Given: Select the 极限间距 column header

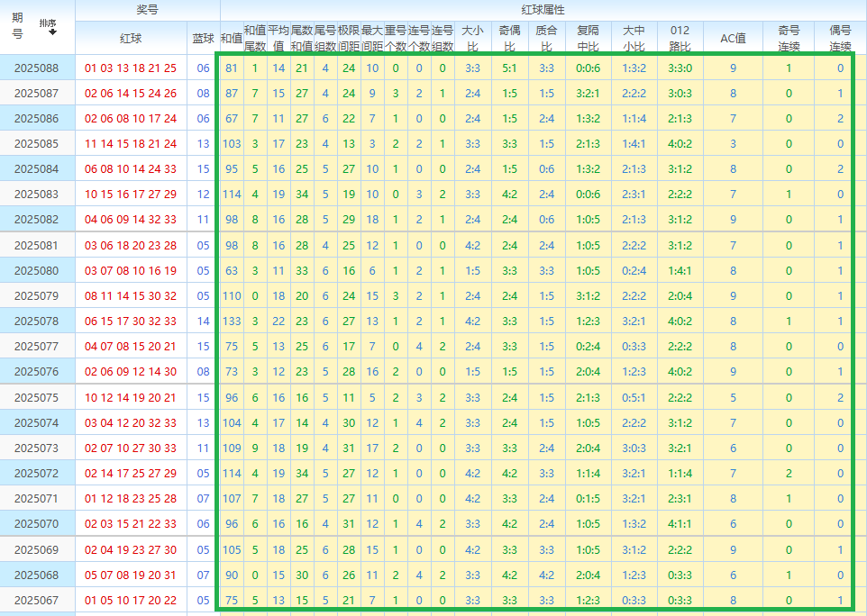Looking at the screenshot, I should [x=349, y=38].
